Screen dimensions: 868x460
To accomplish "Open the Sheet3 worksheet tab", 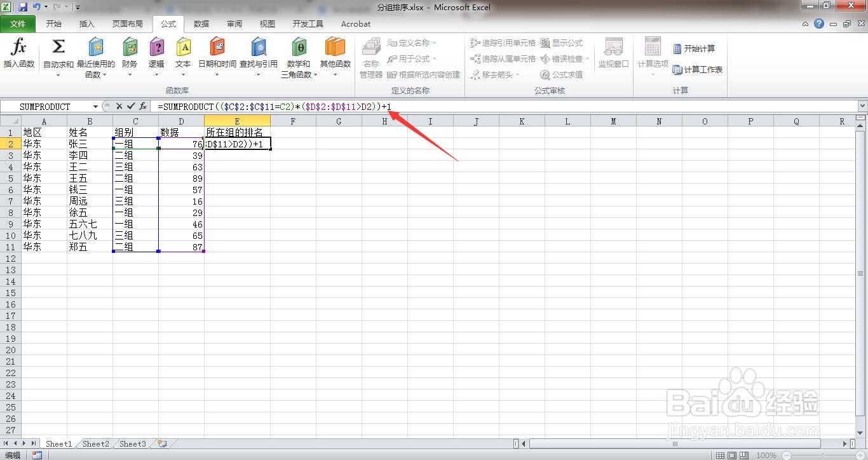I will coord(133,443).
